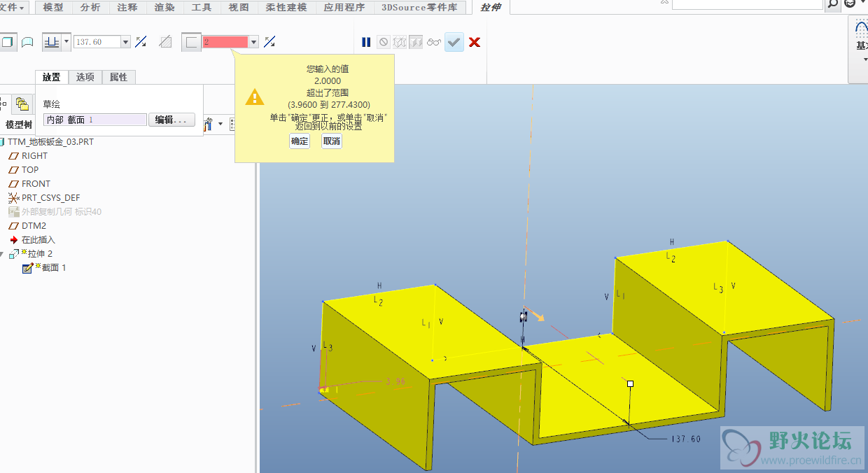868x473 pixels.
Task: Click the 3.96 thickness dimension in viewport
Action: coord(395,381)
